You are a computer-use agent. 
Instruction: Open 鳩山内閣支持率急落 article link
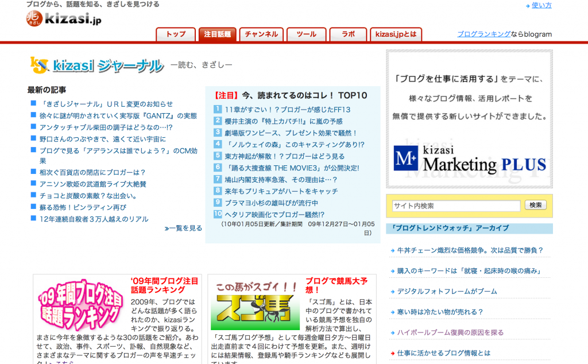(281, 180)
